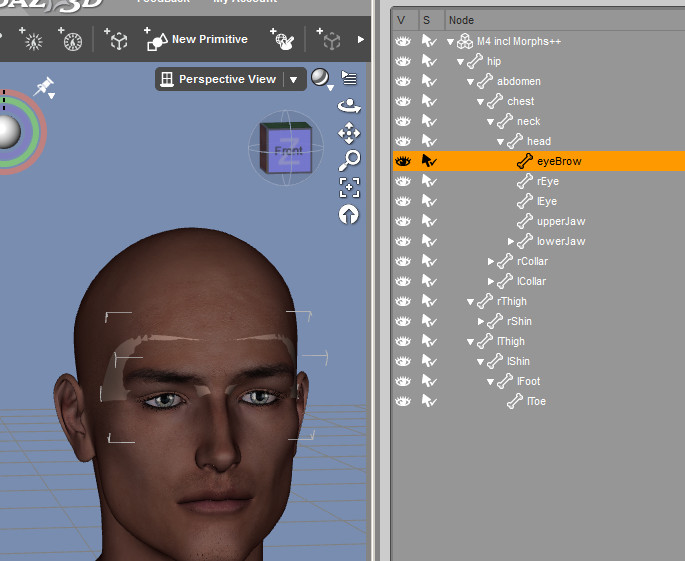Expand the rShin node
The image size is (685, 561).
click(x=480, y=321)
